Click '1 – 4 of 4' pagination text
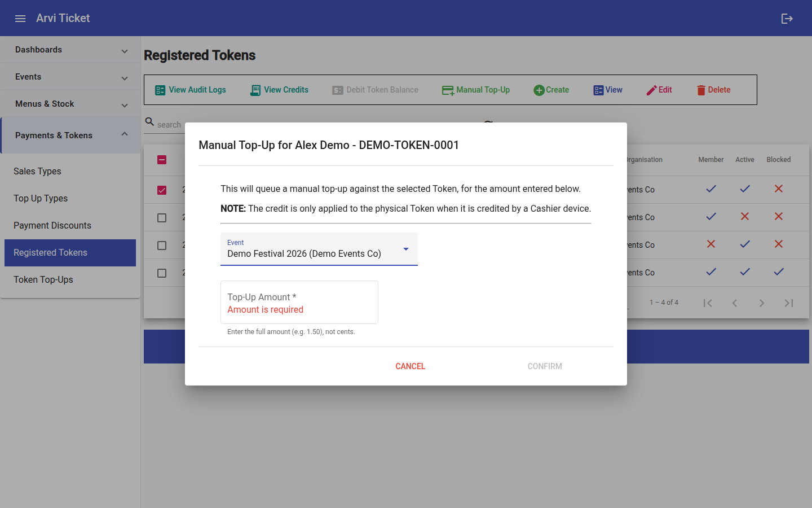 click(664, 303)
